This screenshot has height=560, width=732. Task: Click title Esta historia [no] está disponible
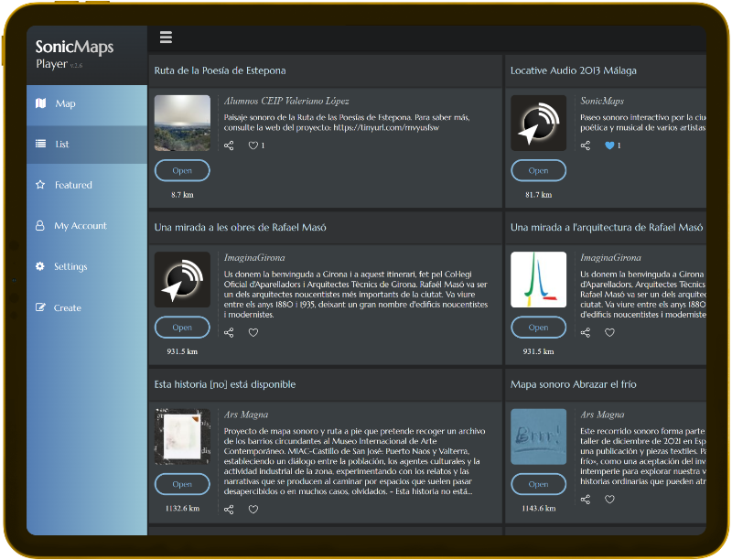point(225,384)
